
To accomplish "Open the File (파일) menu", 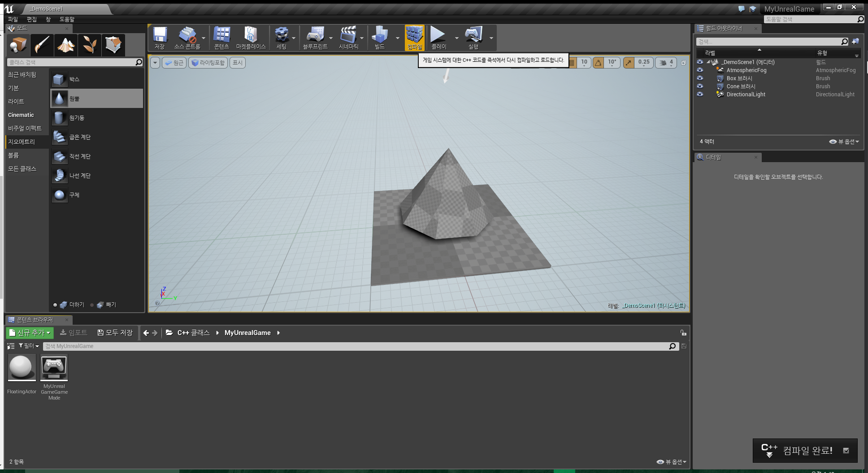I will [13, 19].
